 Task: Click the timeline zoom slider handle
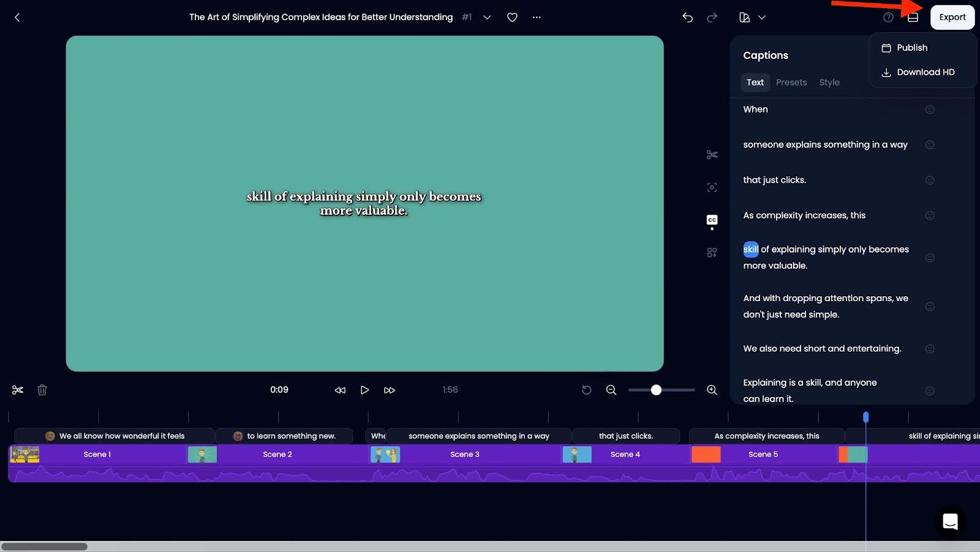[656, 390]
